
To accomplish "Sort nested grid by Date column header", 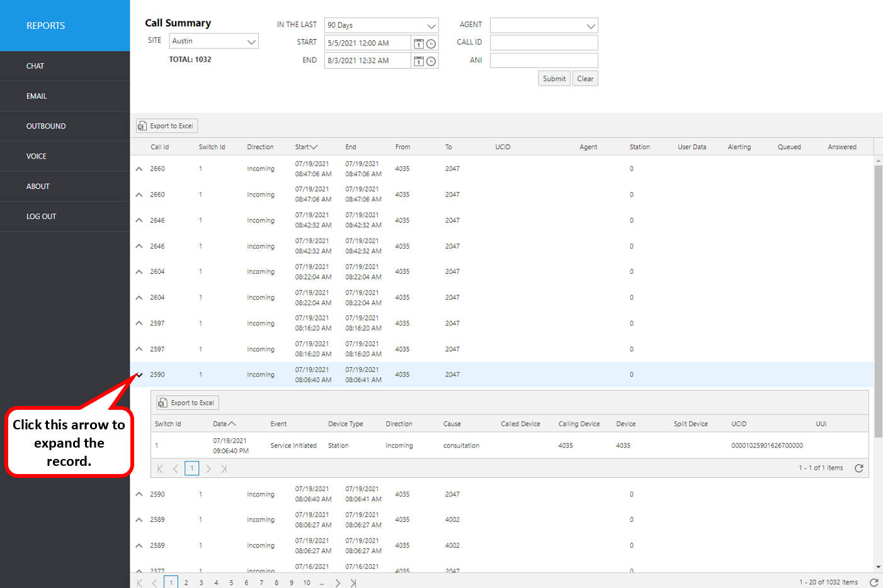I will [x=224, y=424].
